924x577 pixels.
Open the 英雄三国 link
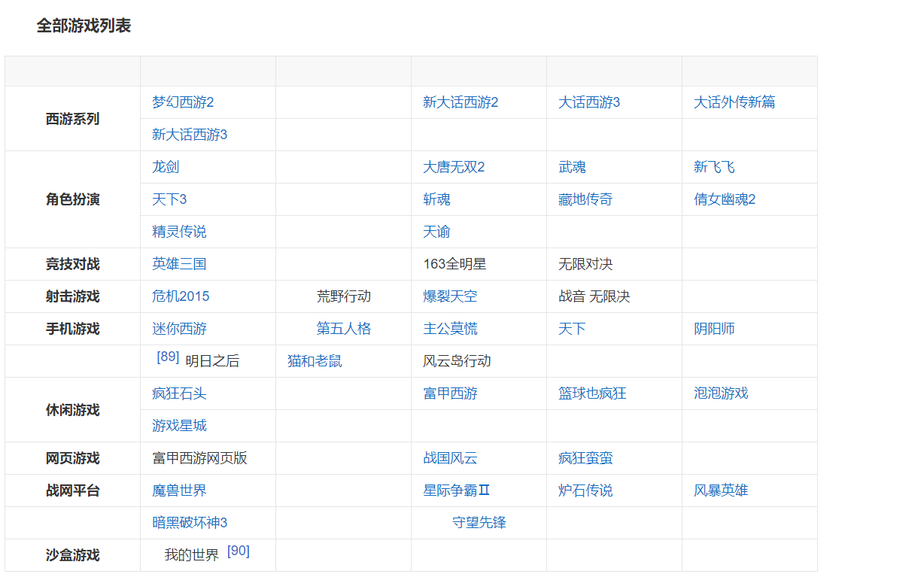(179, 264)
